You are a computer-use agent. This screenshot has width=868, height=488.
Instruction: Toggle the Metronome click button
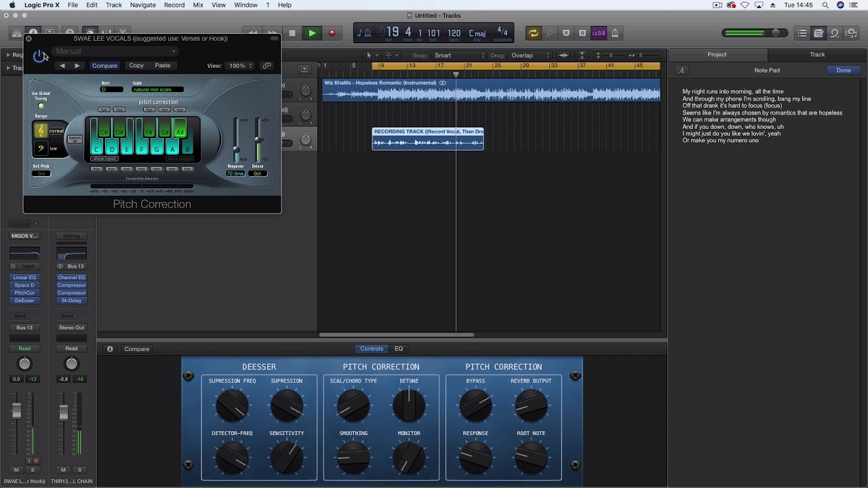pyautogui.click(x=614, y=33)
